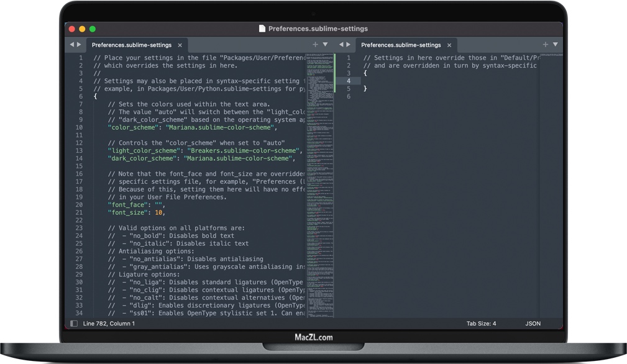Click right pane previous tab arrow
The width and height of the screenshot is (627, 364).
pos(341,45)
